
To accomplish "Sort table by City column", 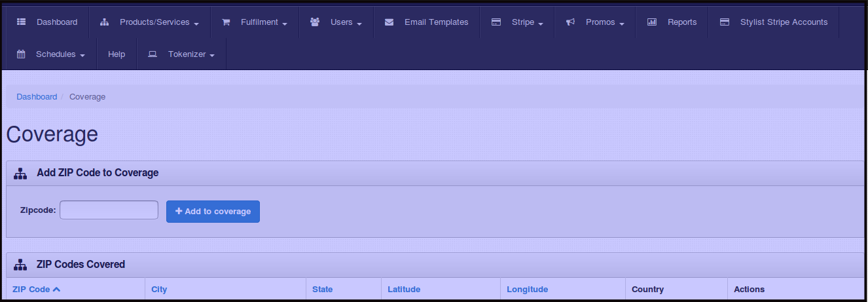I will 159,289.
